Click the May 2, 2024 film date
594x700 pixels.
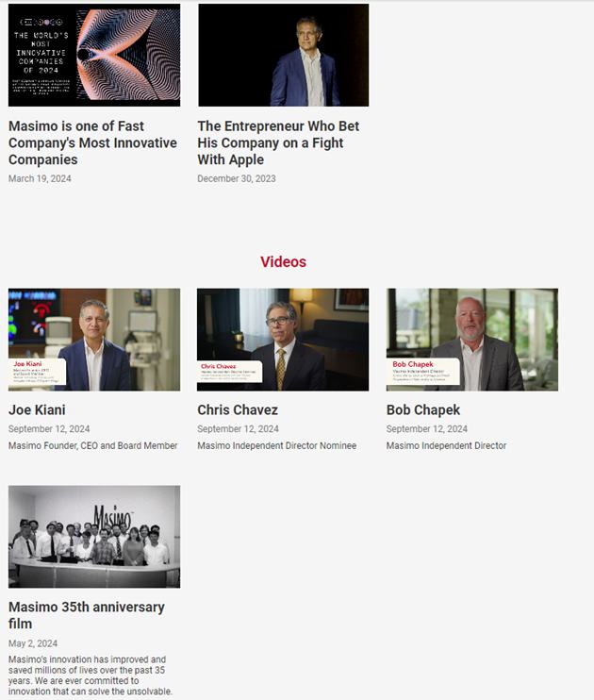(33, 643)
